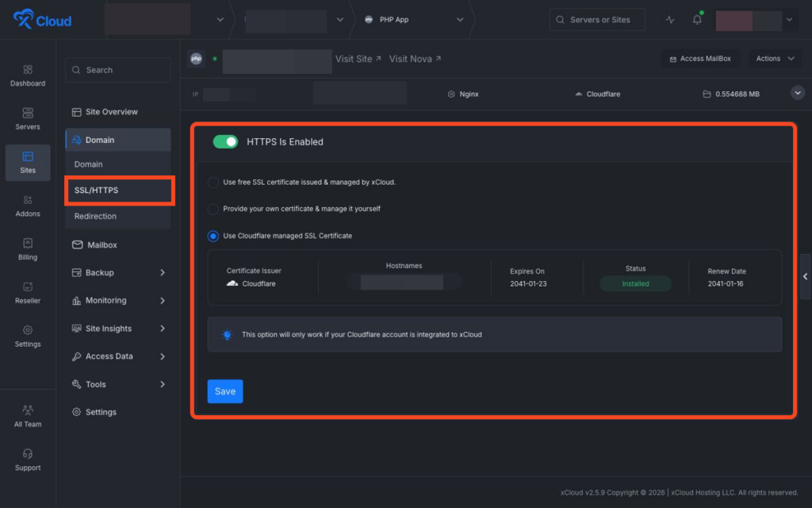
Task: Focus the Servers or Sites search box
Action: point(597,20)
